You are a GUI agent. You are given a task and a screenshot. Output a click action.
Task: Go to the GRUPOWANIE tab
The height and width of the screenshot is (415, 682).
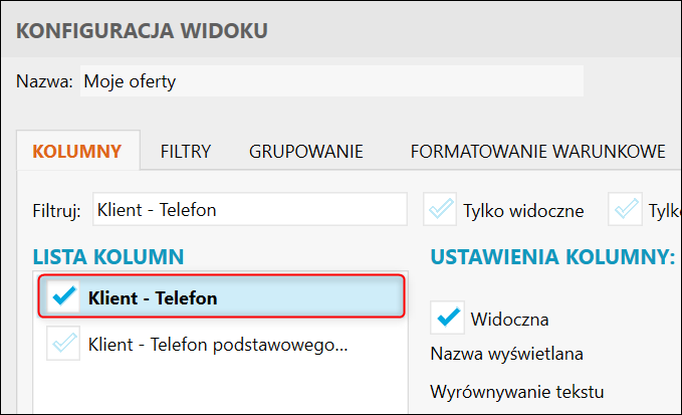(x=305, y=152)
